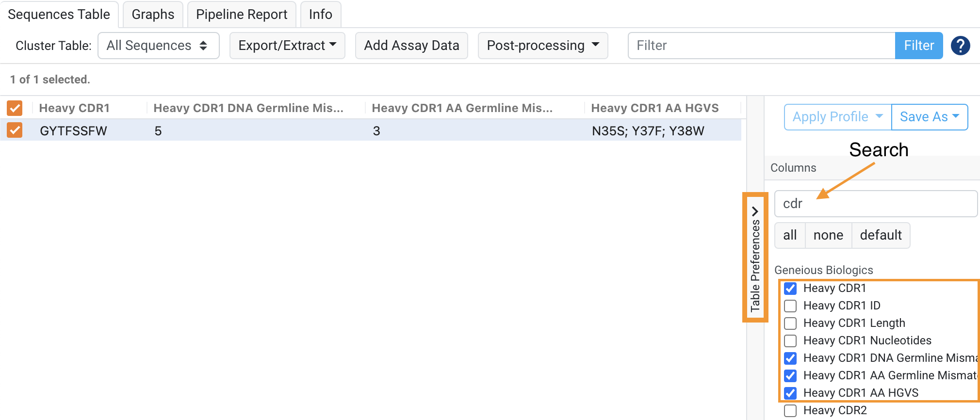Expand the Post-processing dropdown
Viewport: 980px width, 420px height.
coord(542,46)
